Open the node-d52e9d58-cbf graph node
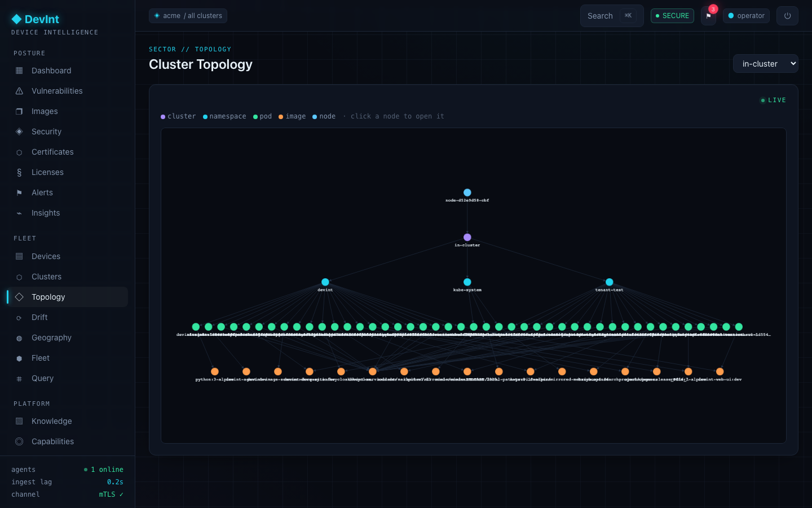Image resolution: width=812 pixels, height=508 pixels. [467, 192]
